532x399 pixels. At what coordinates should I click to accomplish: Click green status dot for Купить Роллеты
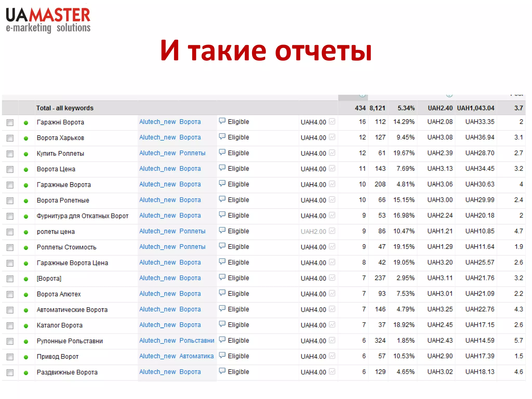pos(26,154)
